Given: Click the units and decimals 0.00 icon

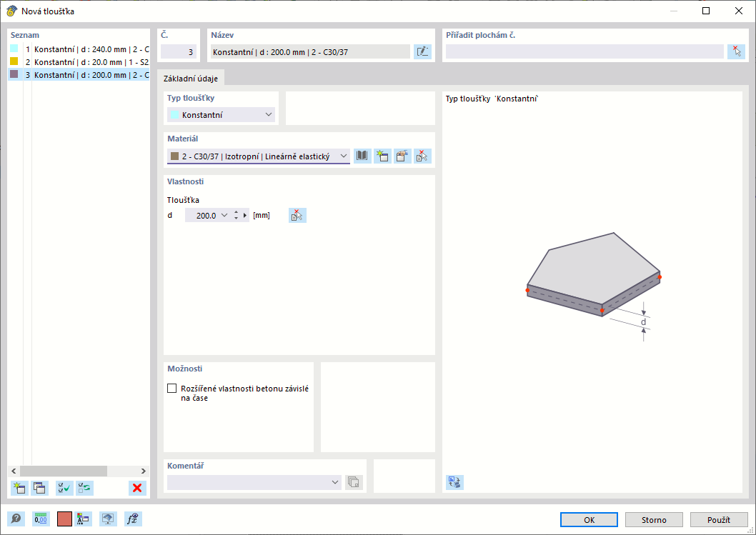Looking at the screenshot, I should pyautogui.click(x=41, y=519).
